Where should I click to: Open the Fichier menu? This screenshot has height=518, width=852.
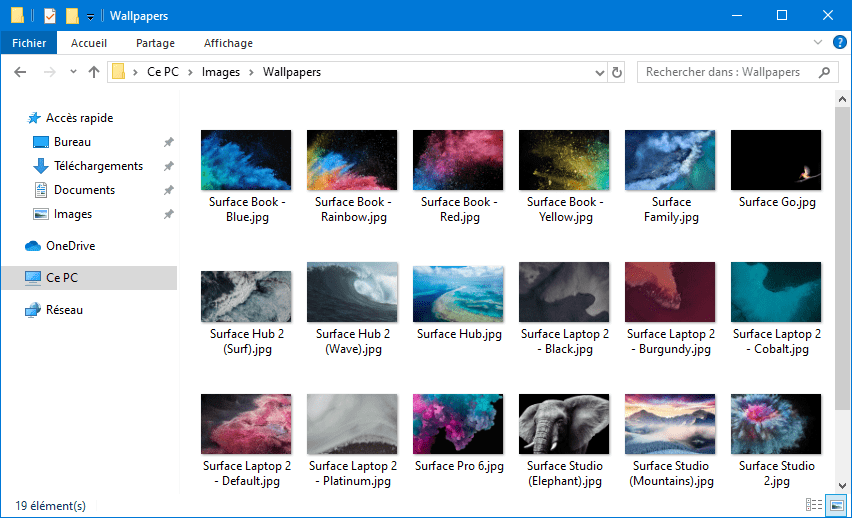tap(29, 42)
